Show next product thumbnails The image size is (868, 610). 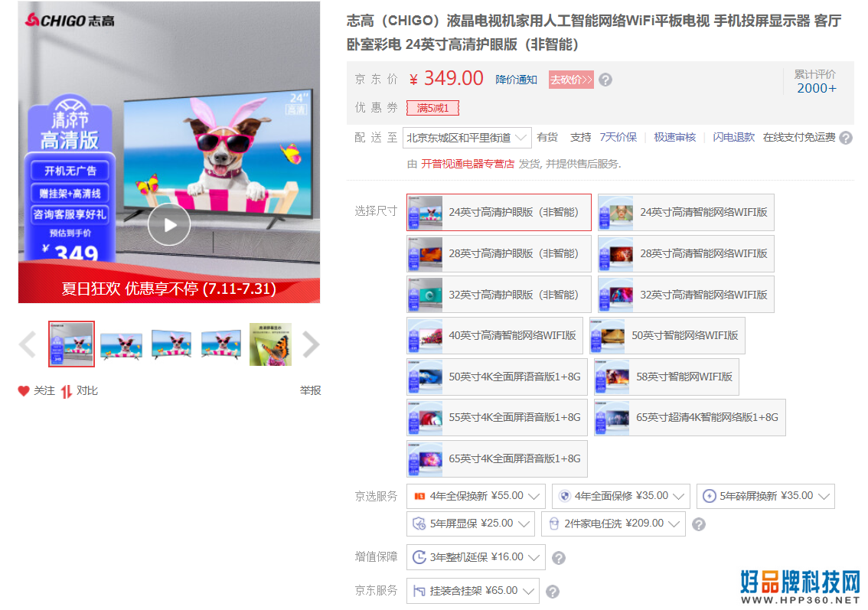click(x=311, y=344)
